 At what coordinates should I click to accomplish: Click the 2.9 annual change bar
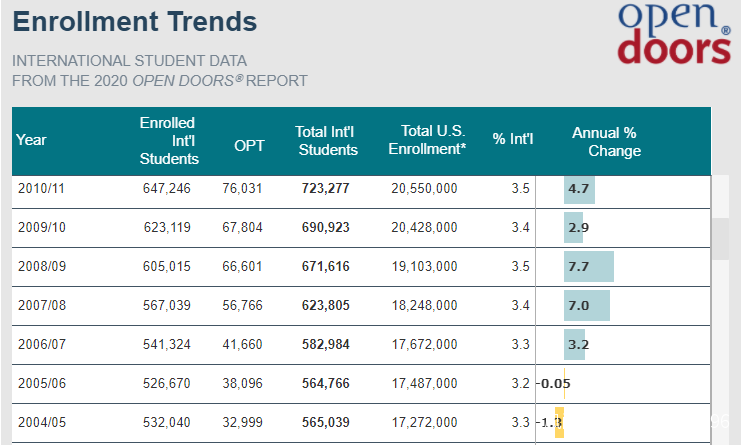(573, 227)
